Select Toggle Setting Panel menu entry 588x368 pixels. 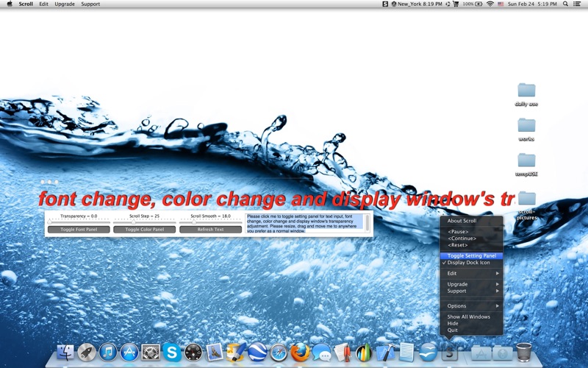coord(471,255)
